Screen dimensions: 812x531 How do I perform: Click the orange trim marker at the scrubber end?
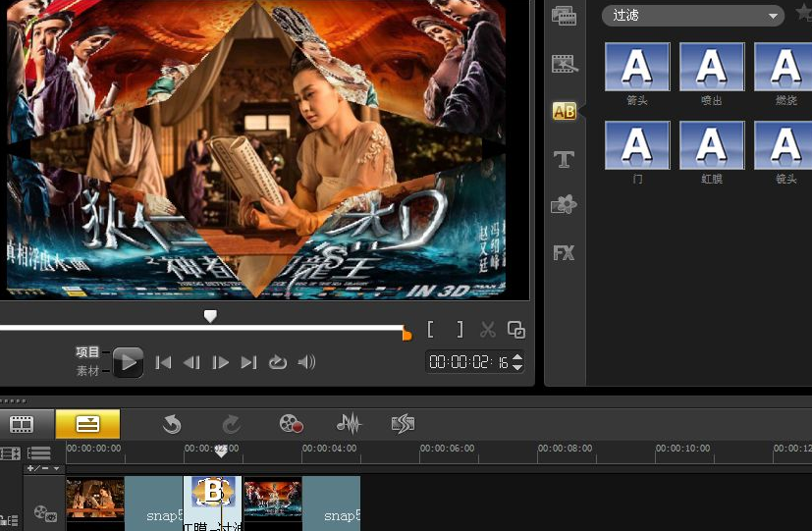pyautogui.click(x=407, y=335)
